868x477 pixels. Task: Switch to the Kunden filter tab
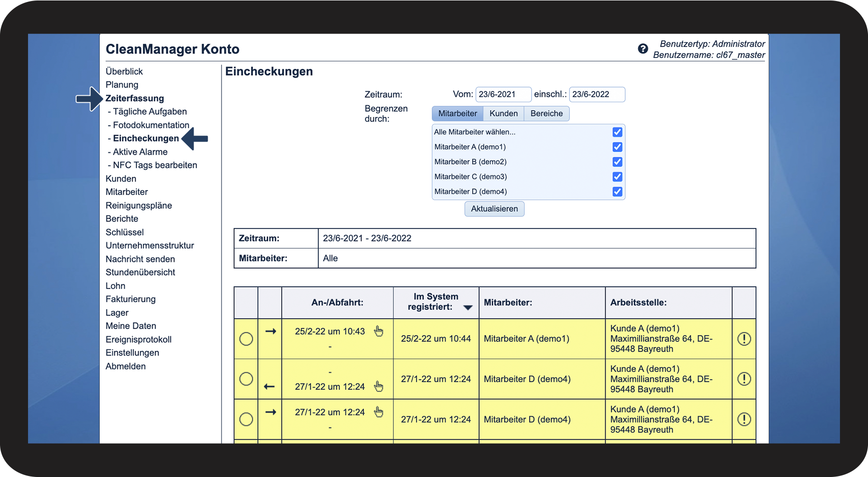click(503, 113)
